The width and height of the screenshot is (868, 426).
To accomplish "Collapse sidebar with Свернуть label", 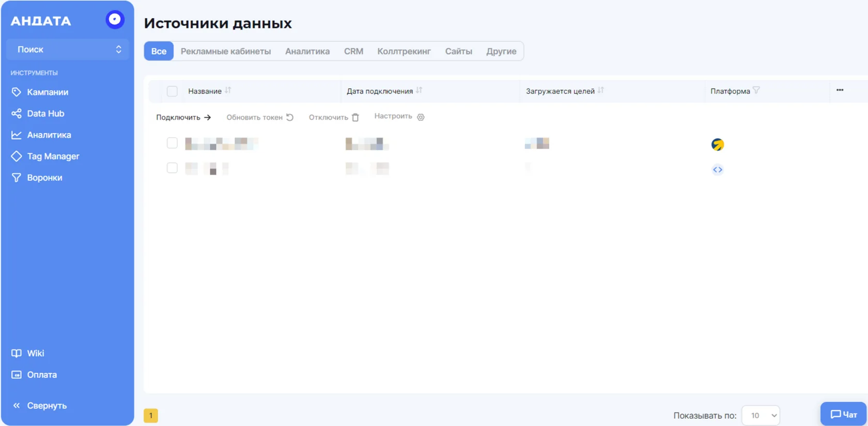I will (47, 406).
